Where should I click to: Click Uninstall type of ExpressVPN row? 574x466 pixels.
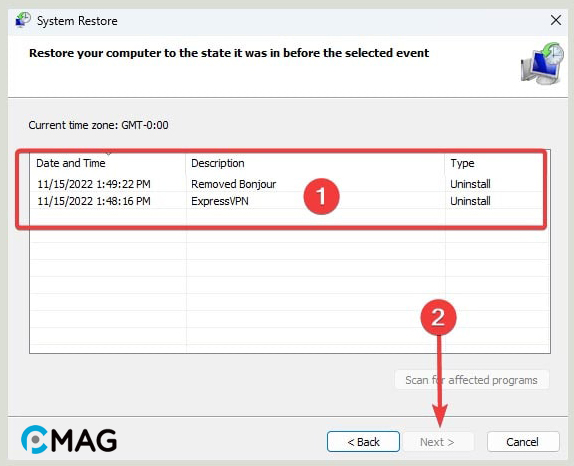pos(470,201)
